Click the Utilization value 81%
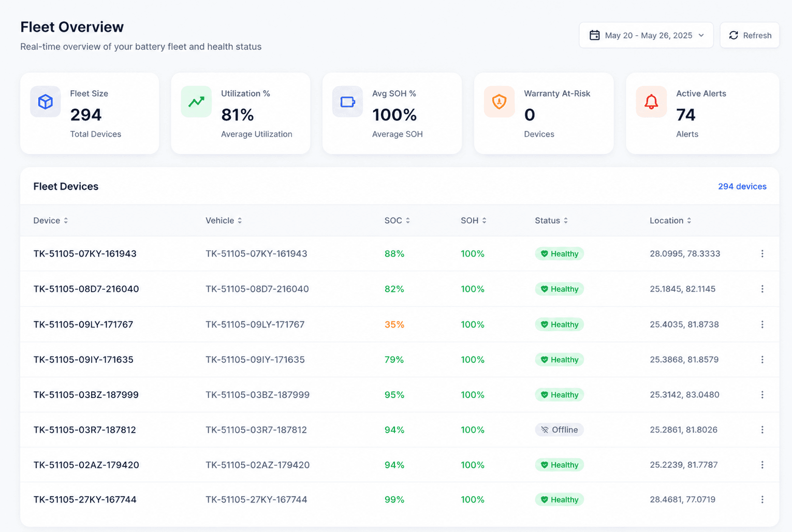 click(x=238, y=114)
